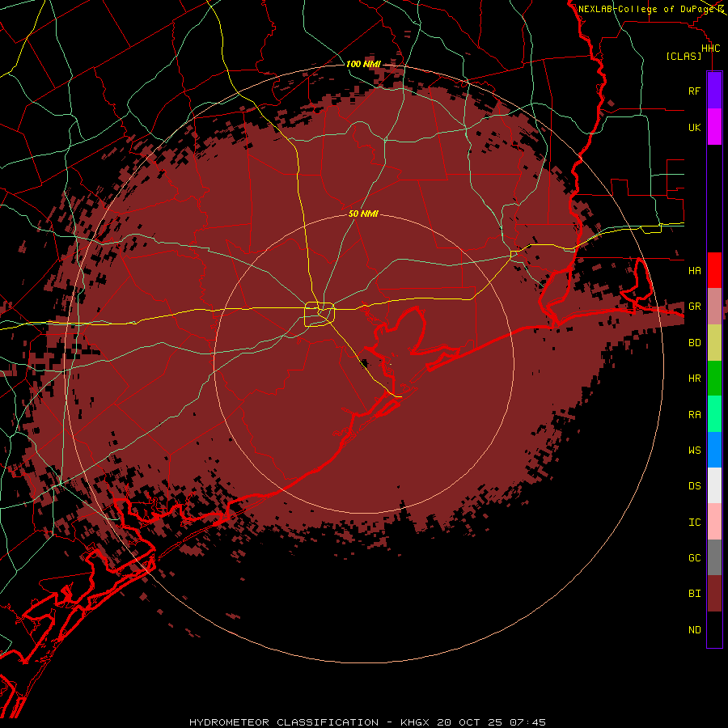Click the RA light green legend swatch
Image resolution: width=728 pixels, height=728 pixels.
[714, 414]
